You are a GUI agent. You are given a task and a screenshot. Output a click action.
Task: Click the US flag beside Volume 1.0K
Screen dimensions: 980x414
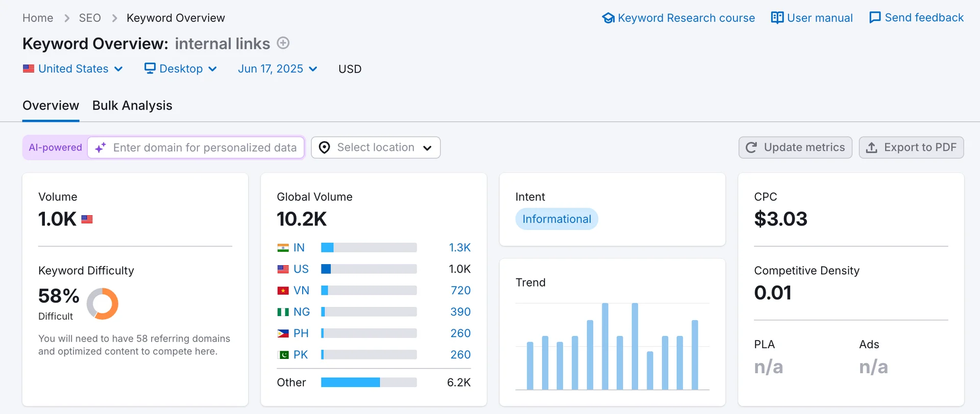[87, 219]
